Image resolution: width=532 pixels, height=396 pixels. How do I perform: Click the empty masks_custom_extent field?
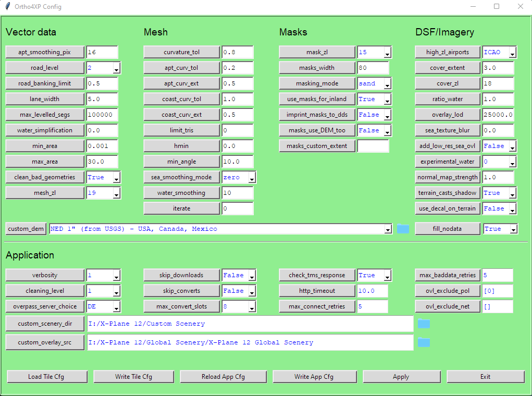(373, 146)
